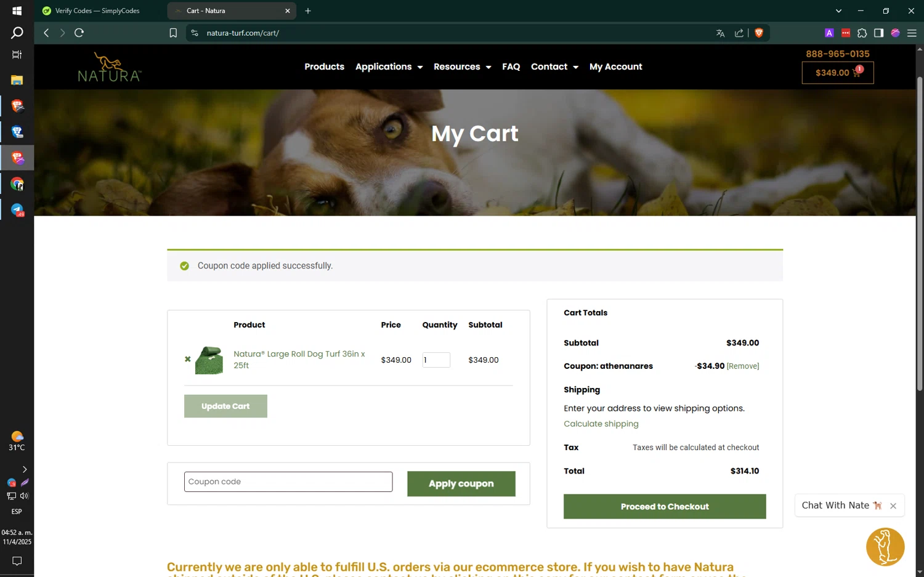
Task: Click the address bar URL
Action: pos(243,33)
